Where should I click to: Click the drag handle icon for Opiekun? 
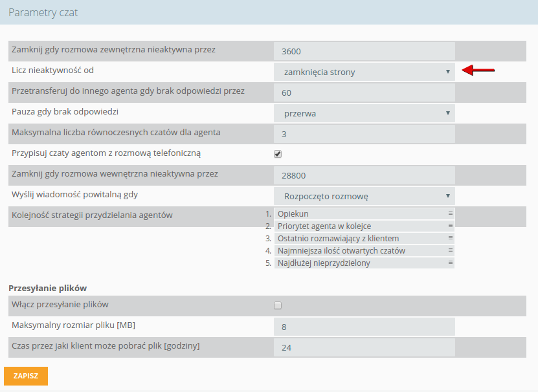coord(451,213)
